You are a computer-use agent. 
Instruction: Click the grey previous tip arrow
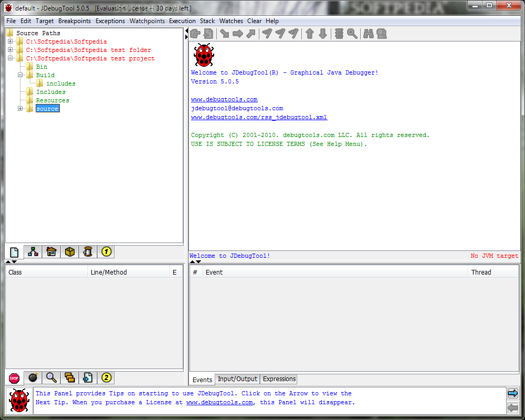[512, 407]
